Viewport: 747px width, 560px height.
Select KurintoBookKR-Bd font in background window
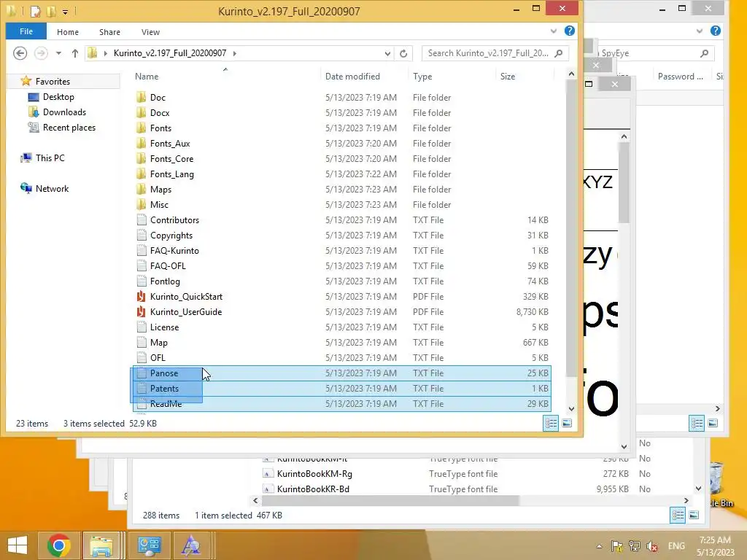(313, 489)
